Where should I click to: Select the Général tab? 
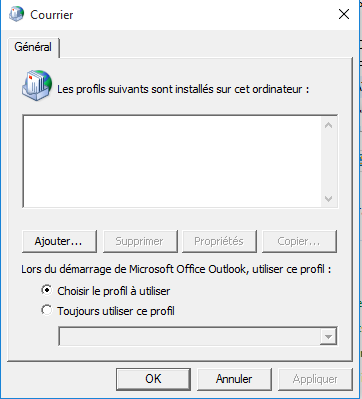tap(33, 47)
